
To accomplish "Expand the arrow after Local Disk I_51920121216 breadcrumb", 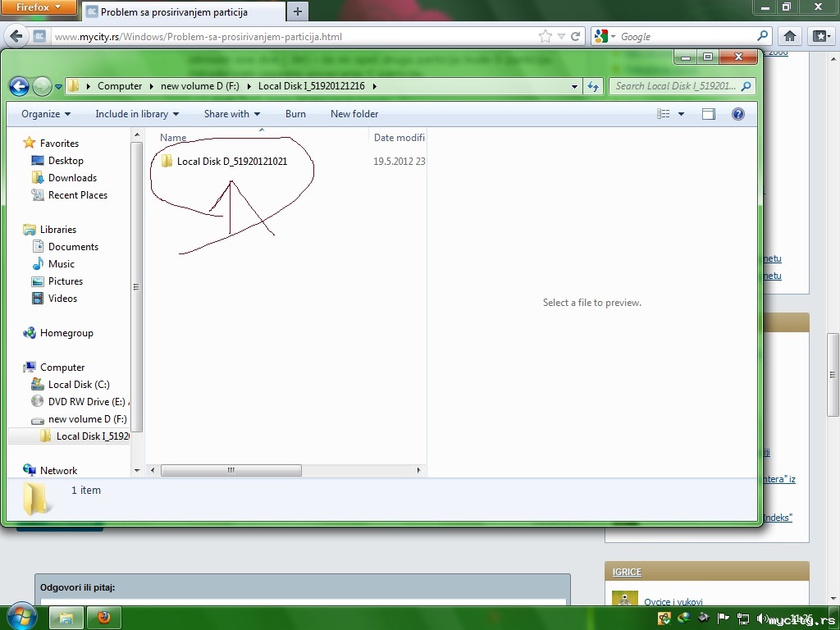I will [374, 85].
